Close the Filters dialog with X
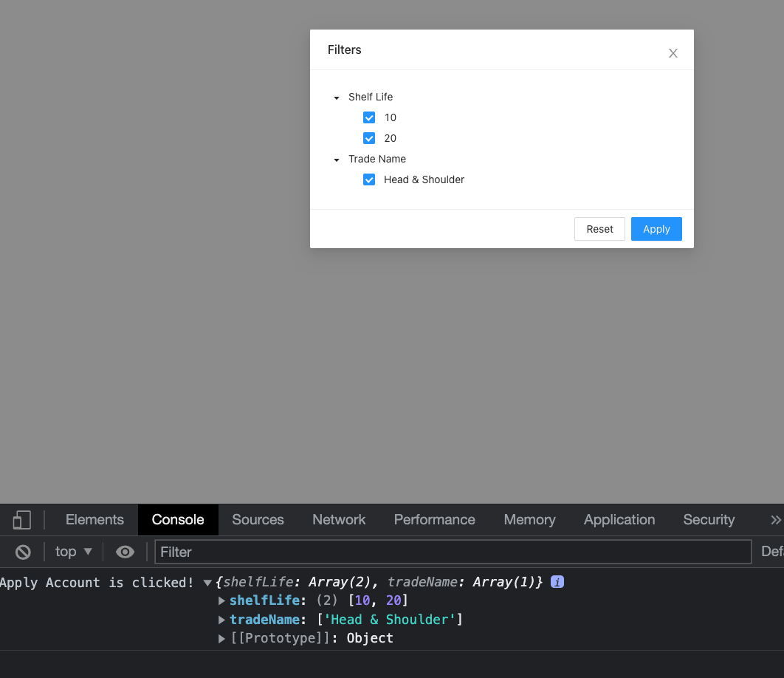Viewport: 784px width, 678px height. [673, 53]
